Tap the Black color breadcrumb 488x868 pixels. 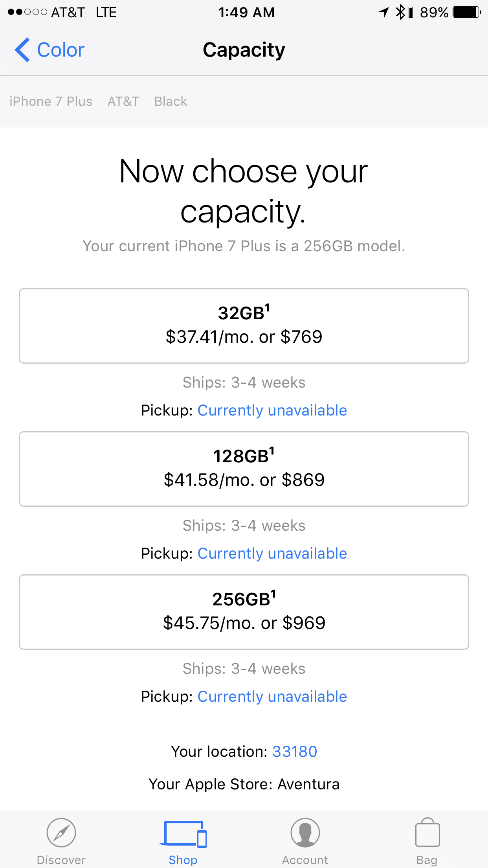coord(171,101)
